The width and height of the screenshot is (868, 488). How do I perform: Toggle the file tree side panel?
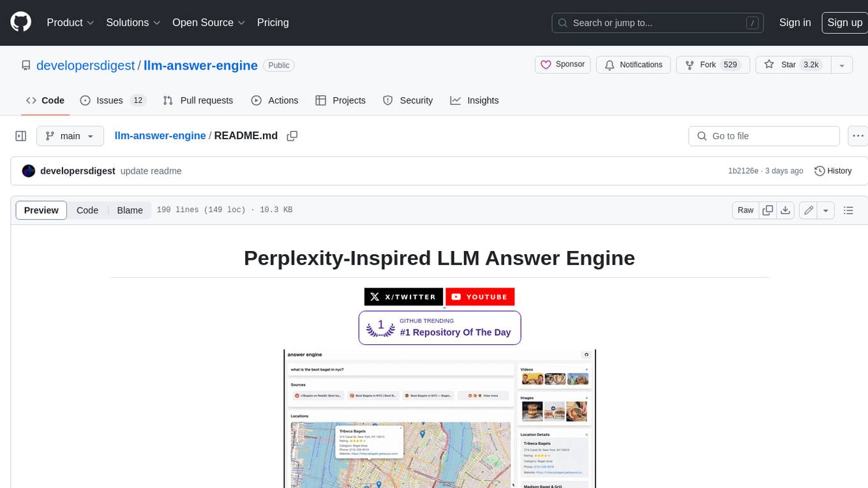[x=20, y=136]
